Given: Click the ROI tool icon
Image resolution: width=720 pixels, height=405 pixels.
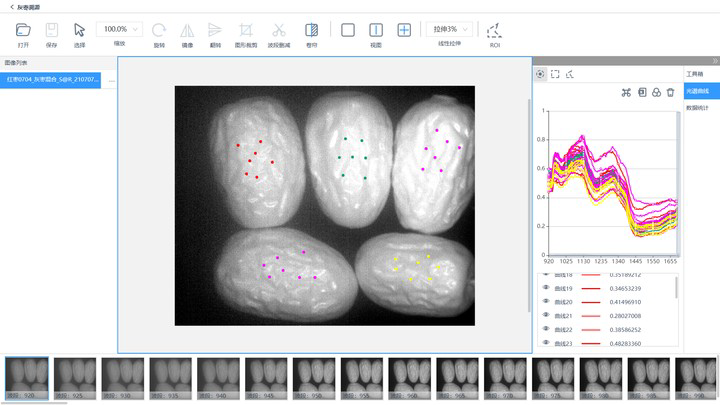Looking at the screenshot, I should pos(494,30).
